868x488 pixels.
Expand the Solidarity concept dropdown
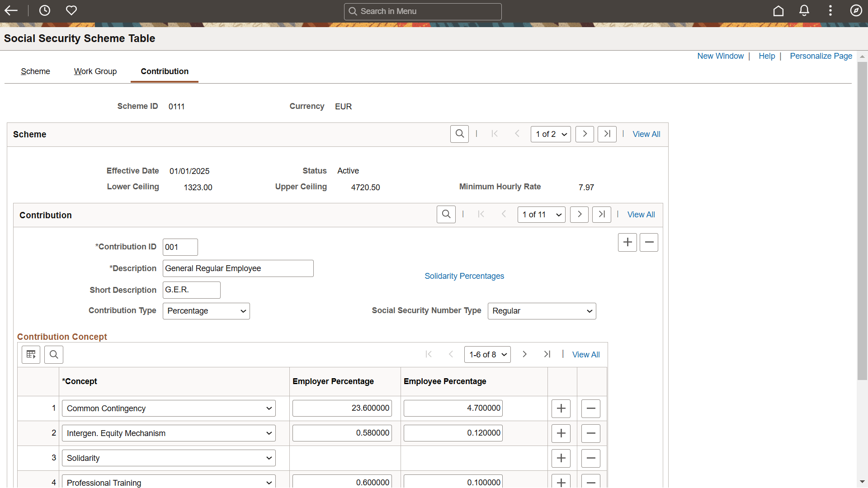coord(169,458)
